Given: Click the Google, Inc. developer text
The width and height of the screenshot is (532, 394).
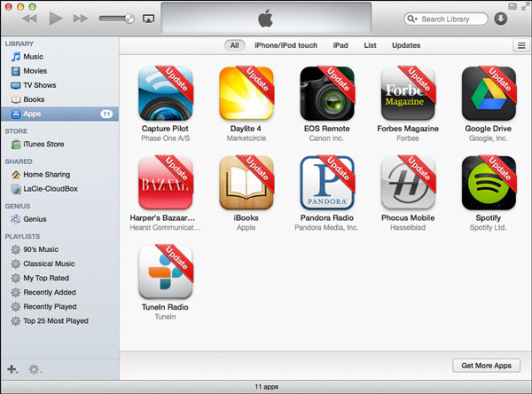Looking at the screenshot, I should [x=489, y=138].
